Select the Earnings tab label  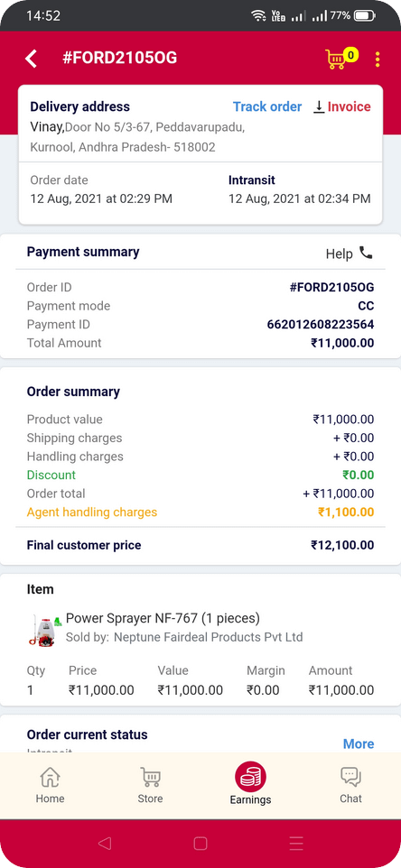pyautogui.click(x=250, y=800)
